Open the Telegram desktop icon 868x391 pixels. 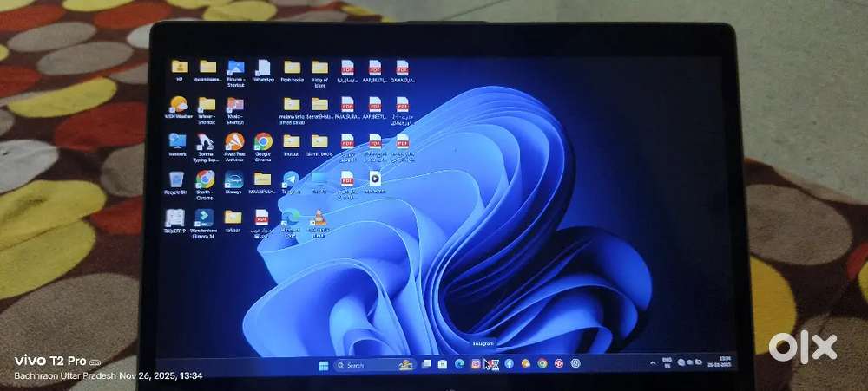pos(291,179)
